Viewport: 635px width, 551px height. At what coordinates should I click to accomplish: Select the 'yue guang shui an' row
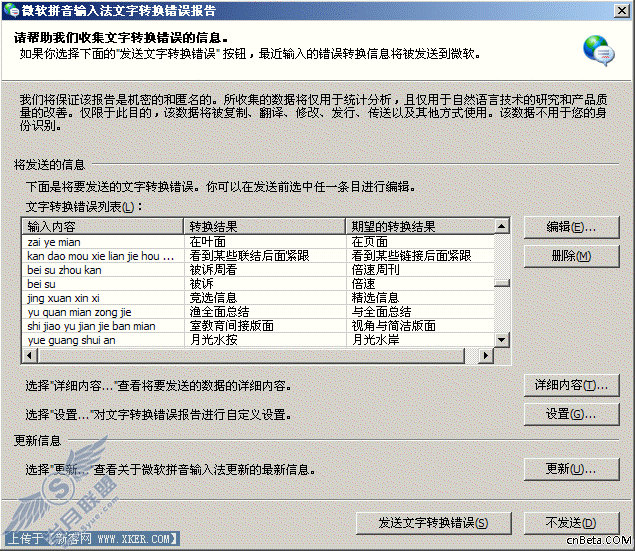258,340
